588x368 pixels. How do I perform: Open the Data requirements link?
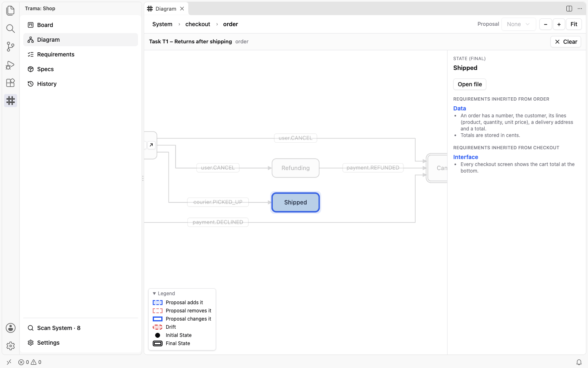(x=459, y=108)
